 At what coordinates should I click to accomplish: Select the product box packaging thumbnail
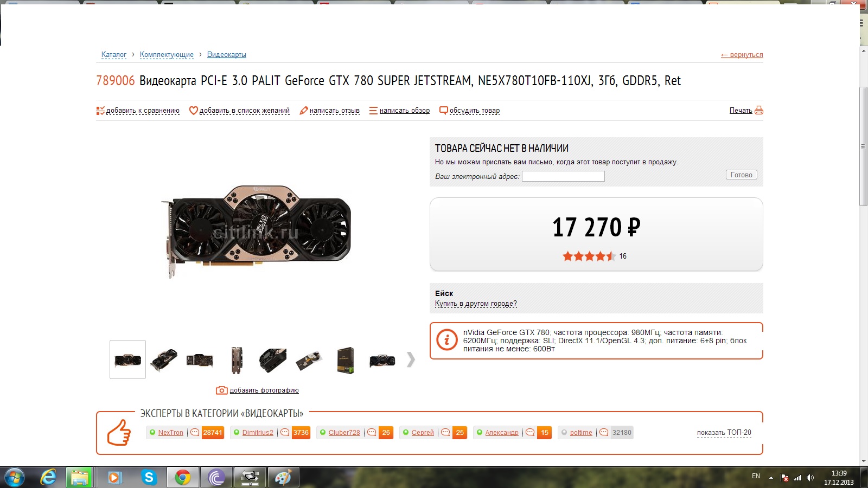pyautogui.click(x=346, y=360)
